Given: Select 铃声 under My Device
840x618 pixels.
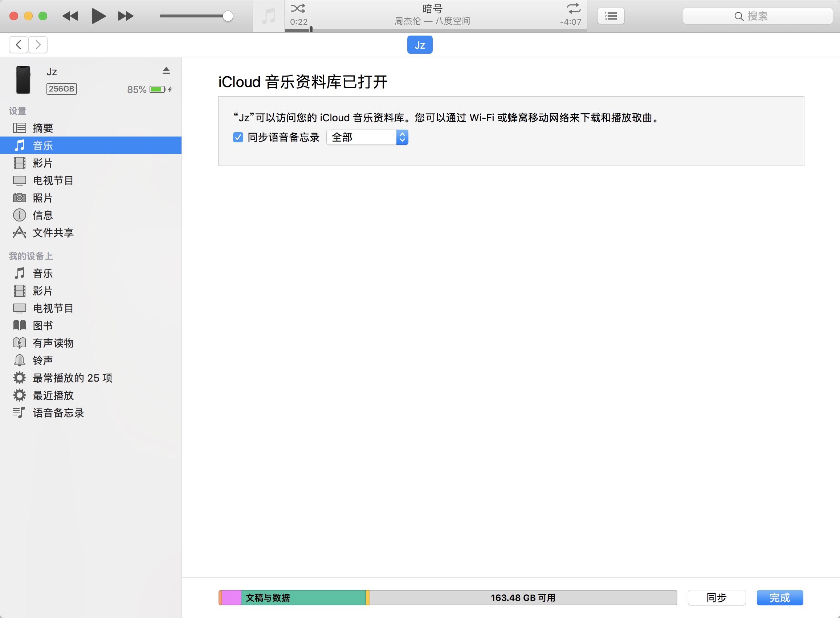Looking at the screenshot, I should (x=42, y=360).
